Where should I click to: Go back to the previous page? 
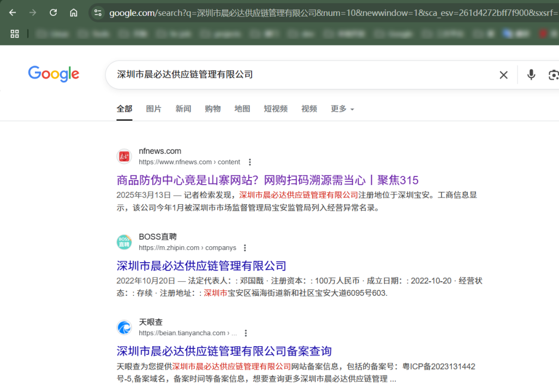tap(13, 13)
